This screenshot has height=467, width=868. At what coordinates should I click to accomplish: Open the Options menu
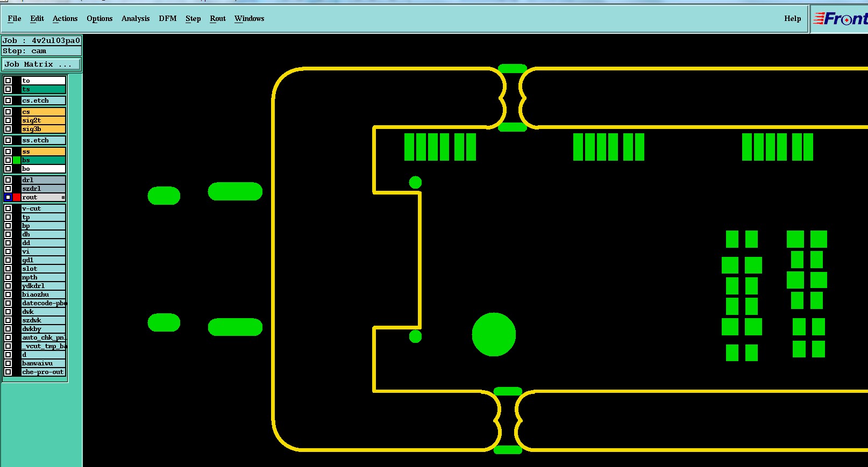coord(99,18)
